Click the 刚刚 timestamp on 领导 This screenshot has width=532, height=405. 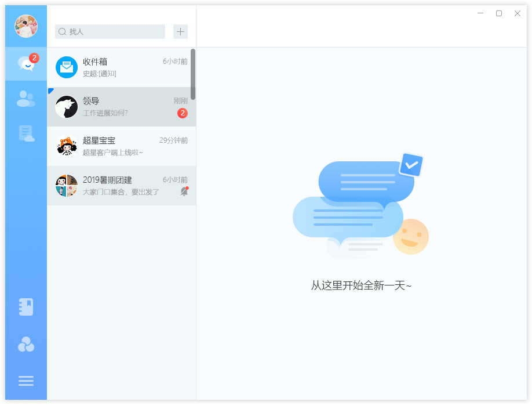pos(180,100)
